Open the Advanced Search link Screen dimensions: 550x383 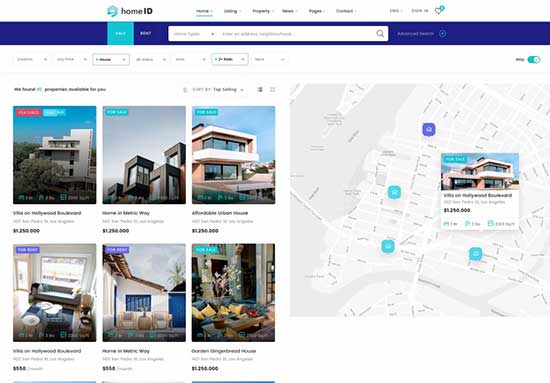click(415, 34)
